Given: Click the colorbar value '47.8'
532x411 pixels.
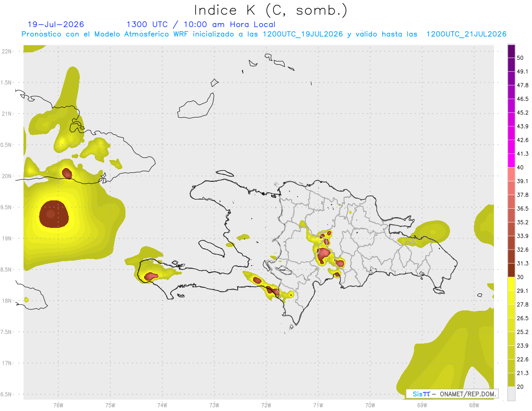Looking at the screenshot, I should coord(522,85).
